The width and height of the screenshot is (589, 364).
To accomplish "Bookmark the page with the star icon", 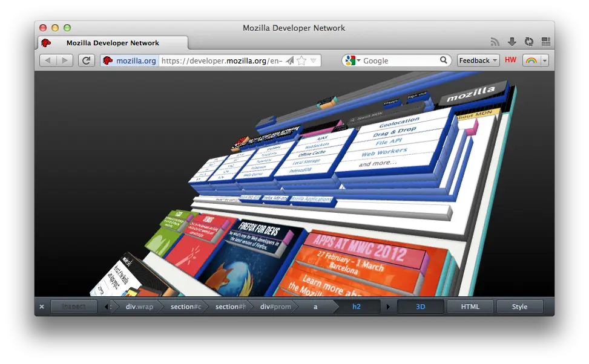I will [x=301, y=60].
